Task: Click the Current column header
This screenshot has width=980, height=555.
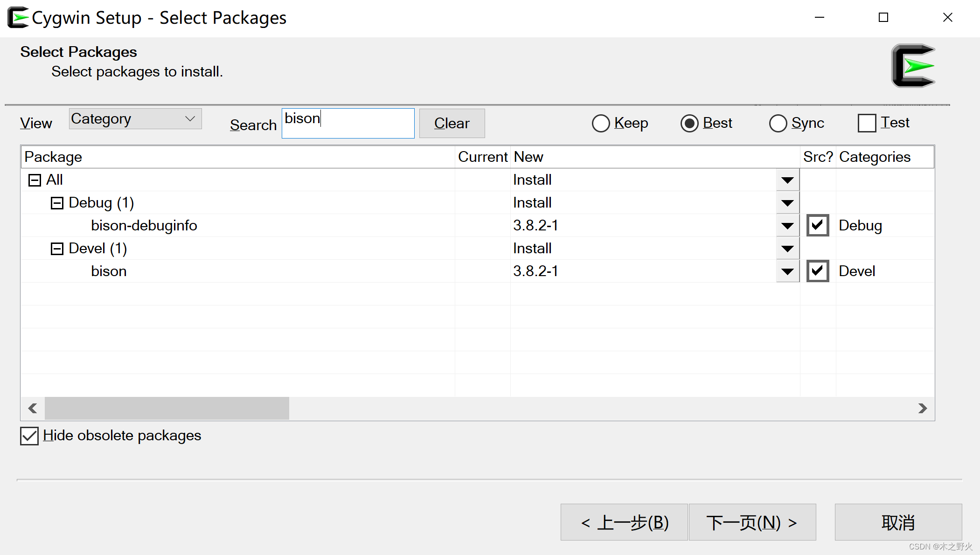Action: point(483,157)
